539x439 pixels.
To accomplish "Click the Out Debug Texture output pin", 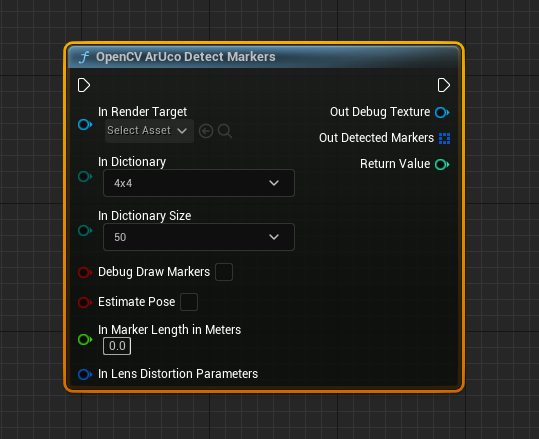I will pos(442,112).
